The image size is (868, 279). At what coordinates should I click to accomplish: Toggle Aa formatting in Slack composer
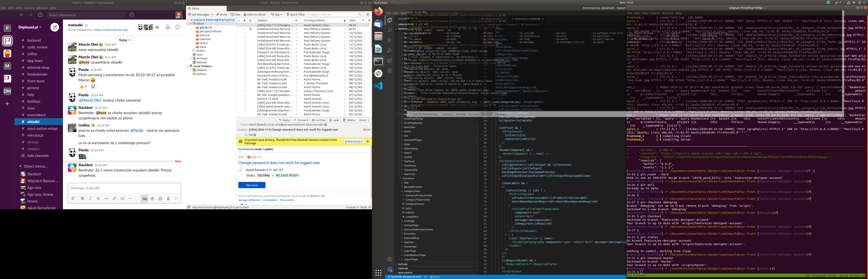tap(144, 199)
